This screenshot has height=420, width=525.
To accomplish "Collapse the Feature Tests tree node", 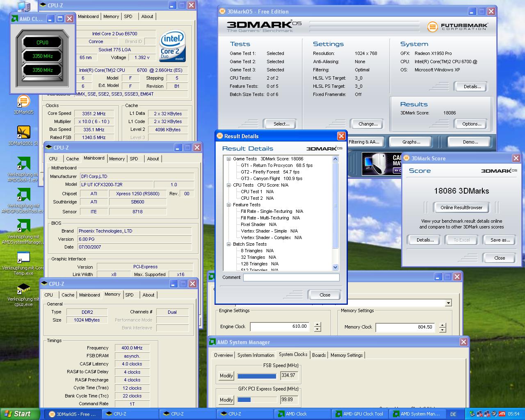I will (x=229, y=205).
